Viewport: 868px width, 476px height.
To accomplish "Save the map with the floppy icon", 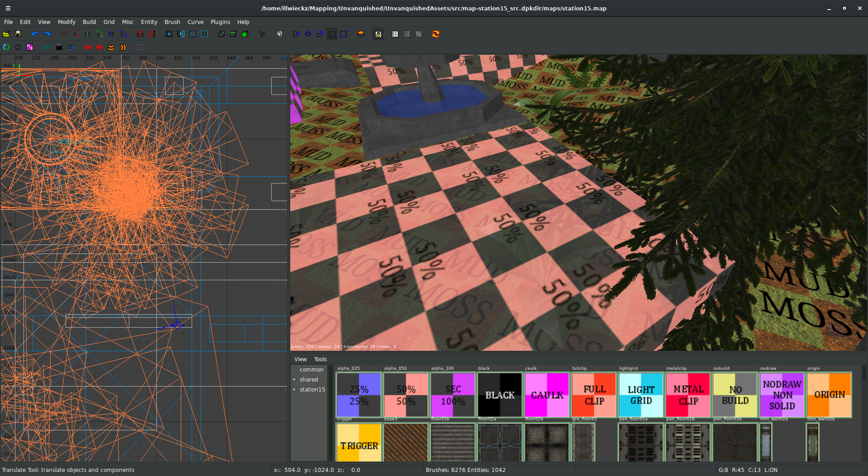I will [18, 34].
